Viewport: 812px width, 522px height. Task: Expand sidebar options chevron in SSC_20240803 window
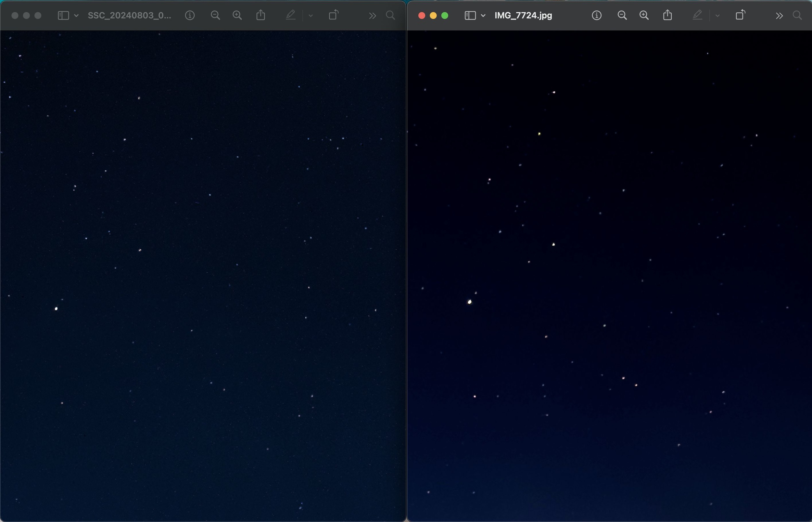pyautogui.click(x=77, y=16)
